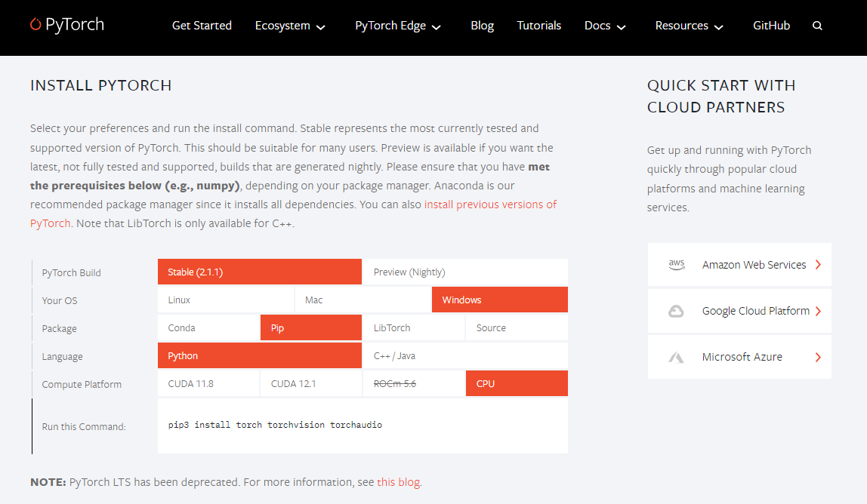Select the Source package option
The image size is (867, 504).
pyautogui.click(x=517, y=327)
